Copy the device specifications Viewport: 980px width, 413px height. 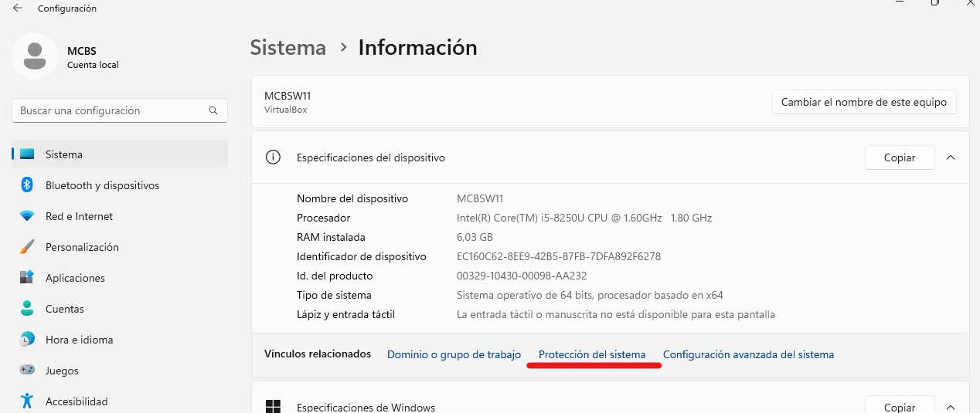tap(899, 157)
